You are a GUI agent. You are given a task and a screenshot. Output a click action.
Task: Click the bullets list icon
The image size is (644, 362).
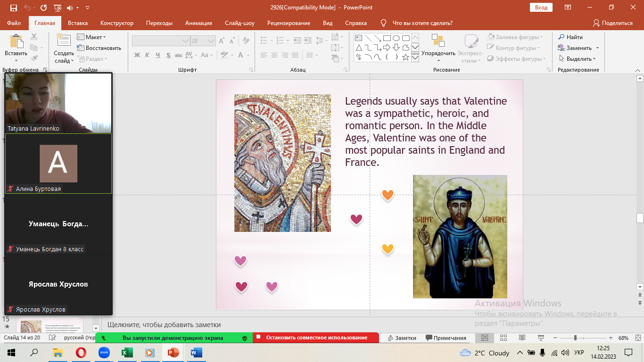coord(265,41)
